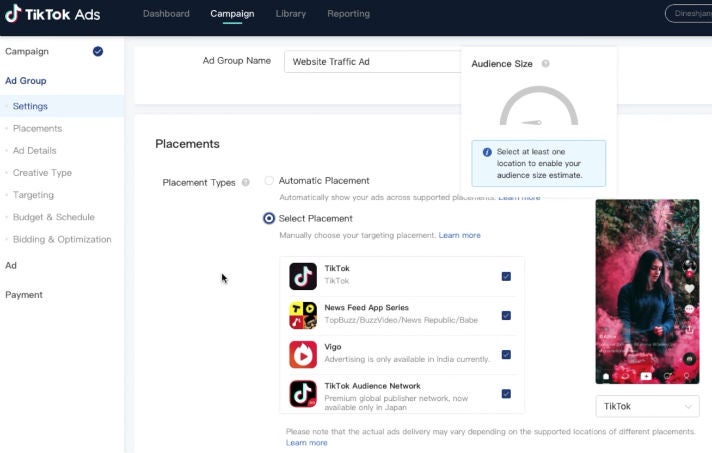Screen dimensions: 712x453
Task: Open the Dashboard tab
Action: [x=166, y=14]
